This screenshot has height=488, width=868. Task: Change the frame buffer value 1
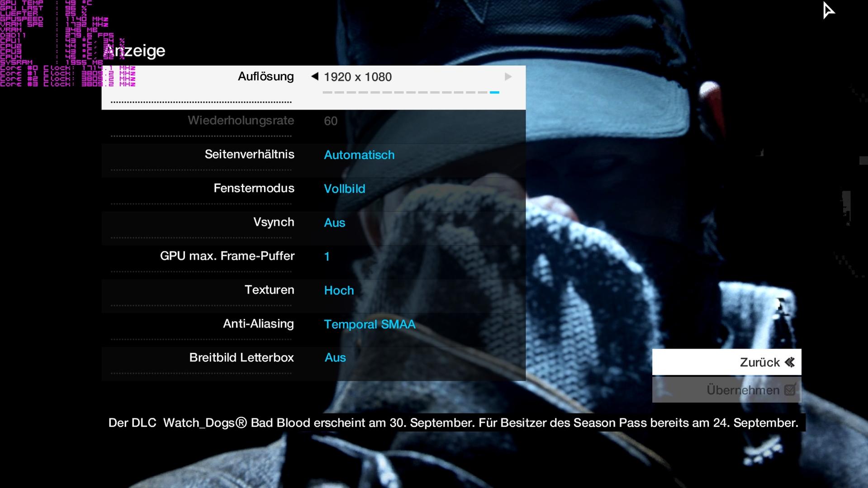tap(327, 256)
